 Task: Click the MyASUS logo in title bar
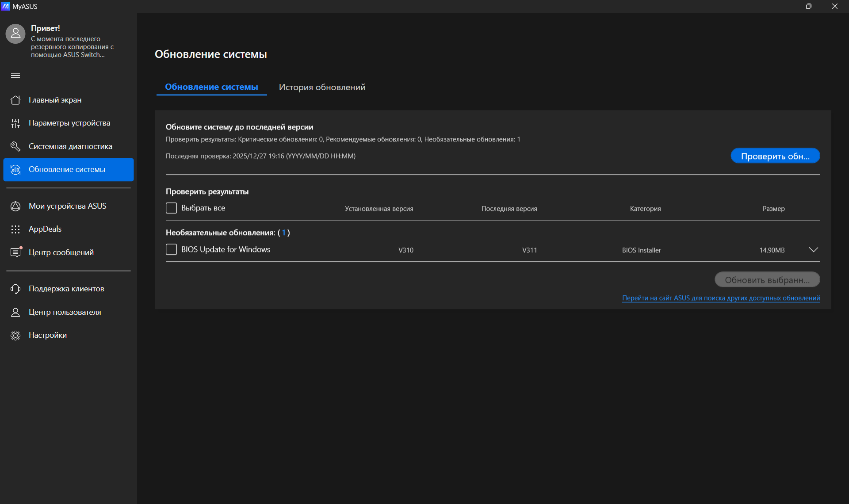click(x=5, y=6)
